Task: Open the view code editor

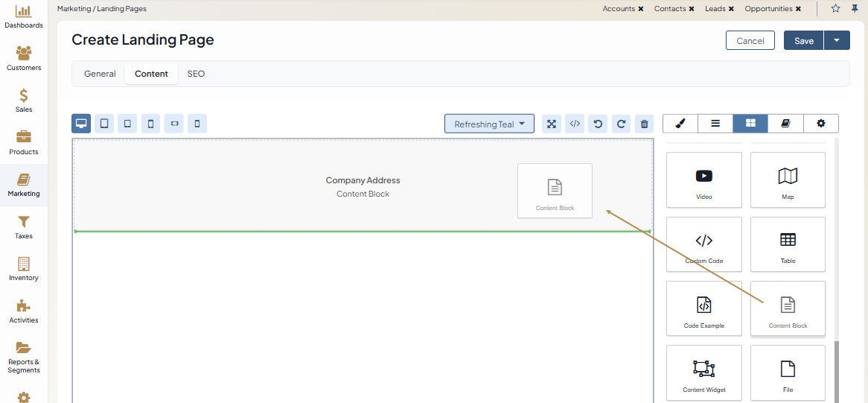Action: (x=575, y=124)
